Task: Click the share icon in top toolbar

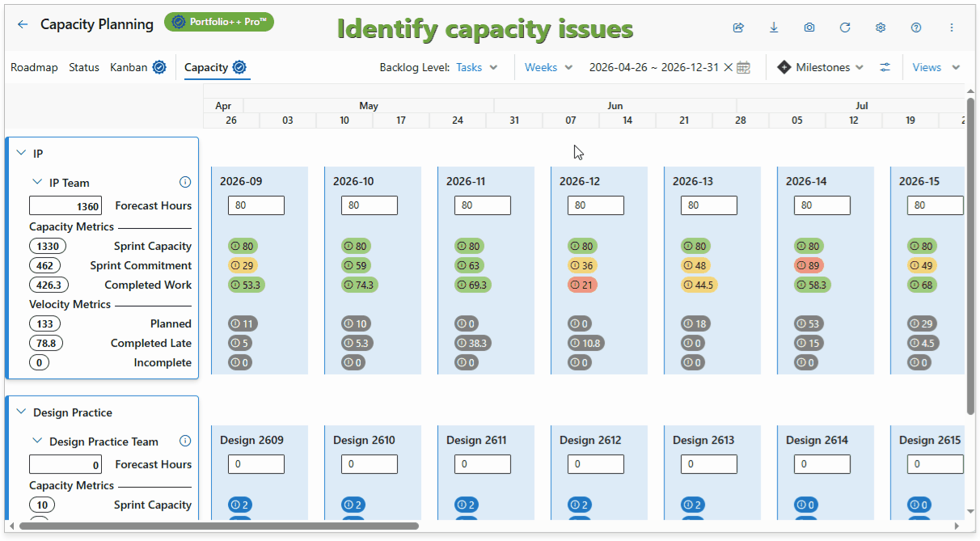Action: click(x=738, y=27)
